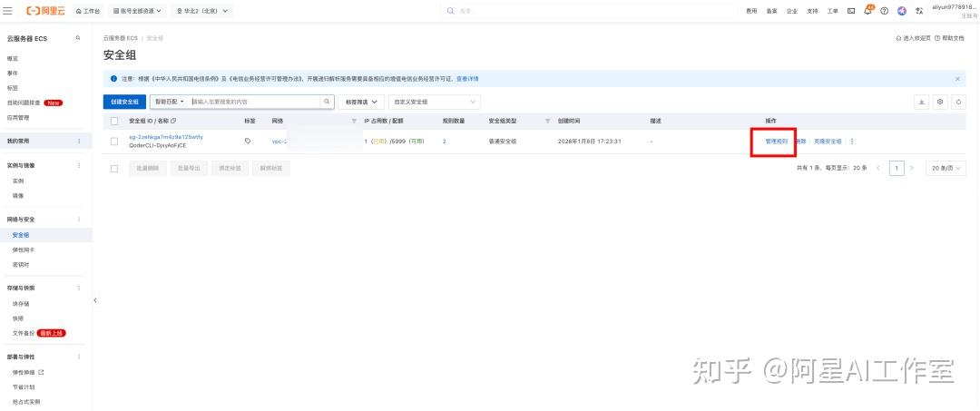Click the magnifier icon in the search field

pyautogui.click(x=327, y=102)
